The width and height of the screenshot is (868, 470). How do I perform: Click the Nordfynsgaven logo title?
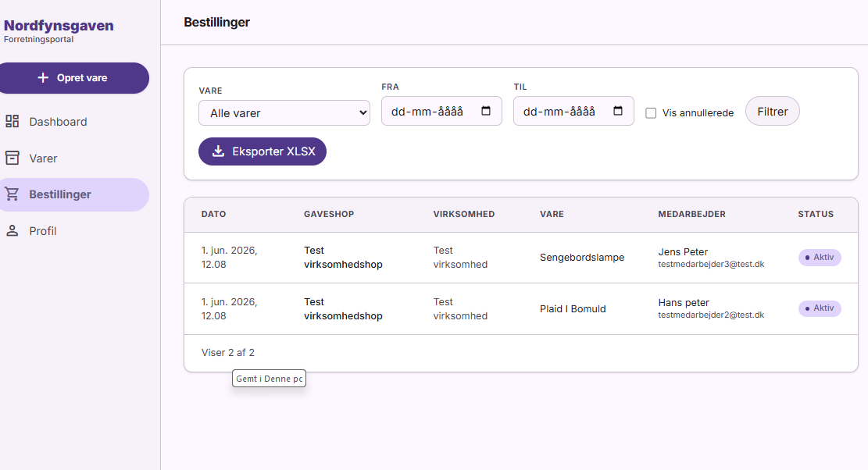59,26
